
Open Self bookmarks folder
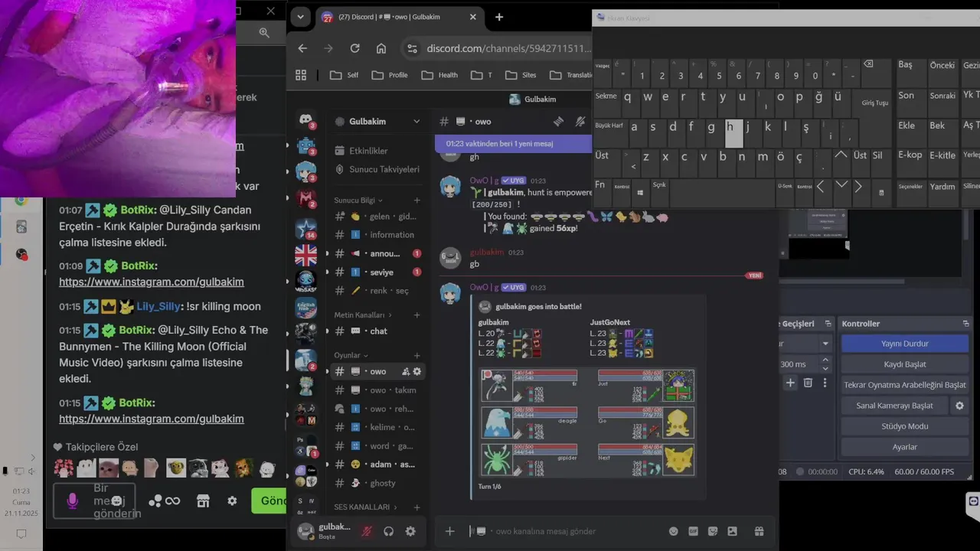(x=344, y=75)
